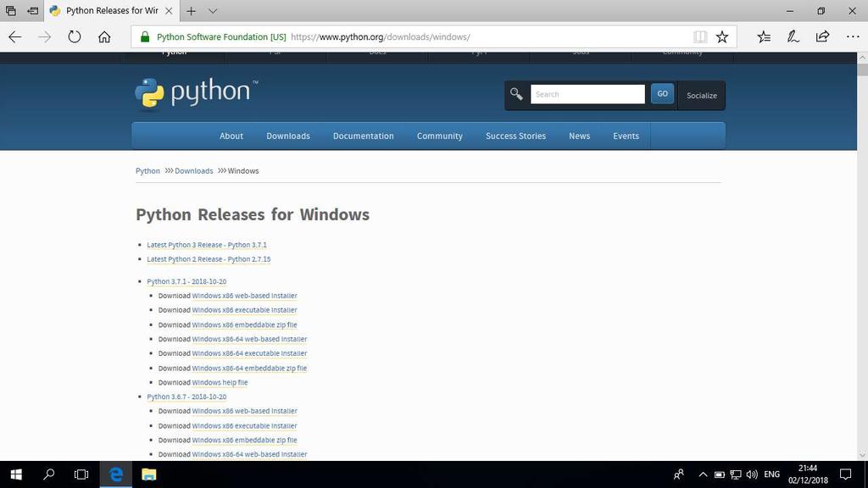Download 3.6.7 Windows x86 embeddable zip file

tap(244, 441)
